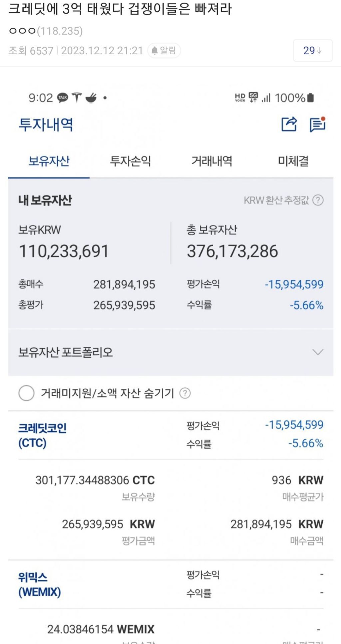Image resolution: width=341 pixels, height=644 pixels.
Task: Tap the 5G signal indicator icon
Action: tap(253, 98)
